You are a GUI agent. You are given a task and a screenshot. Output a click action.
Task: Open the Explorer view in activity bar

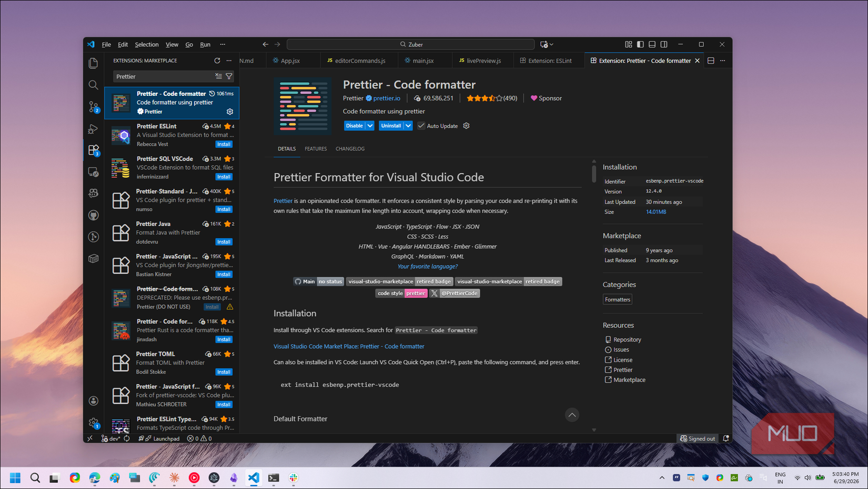click(x=94, y=63)
